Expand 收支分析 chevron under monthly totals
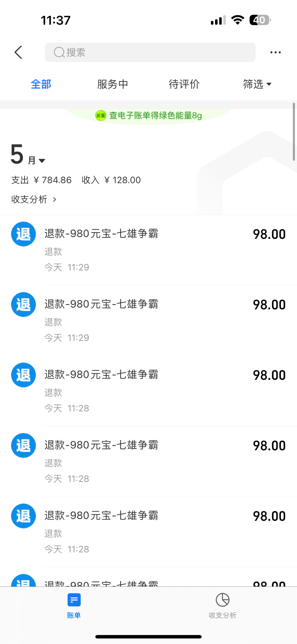The image size is (297, 644). (54, 199)
